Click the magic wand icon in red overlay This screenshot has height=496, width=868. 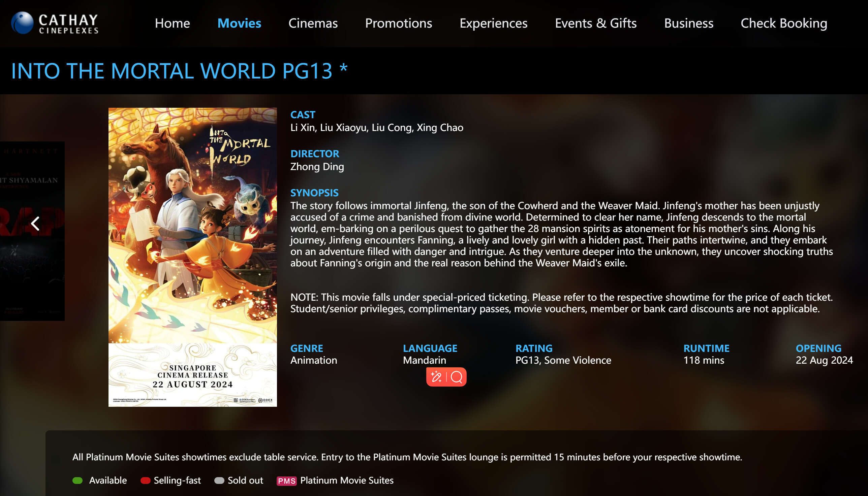[x=436, y=377]
